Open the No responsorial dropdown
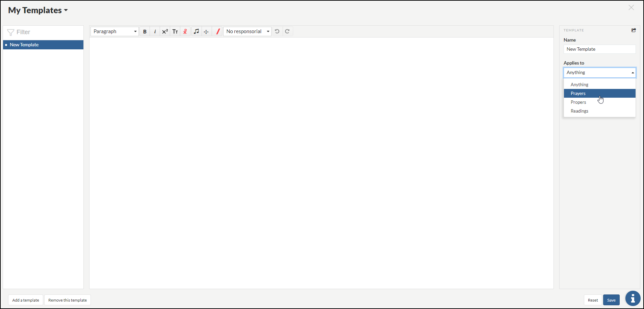This screenshot has width=644, height=309. point(248,31)
